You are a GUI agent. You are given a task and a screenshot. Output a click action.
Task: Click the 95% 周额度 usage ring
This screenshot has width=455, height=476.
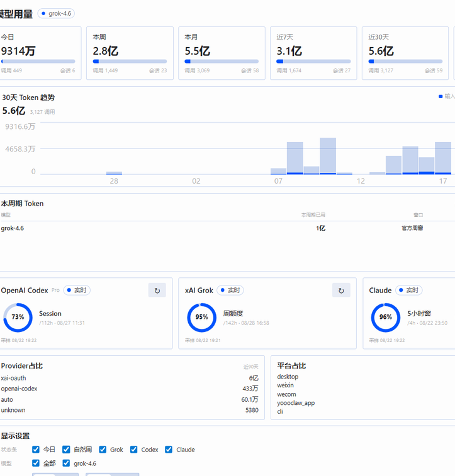point(201,318)
